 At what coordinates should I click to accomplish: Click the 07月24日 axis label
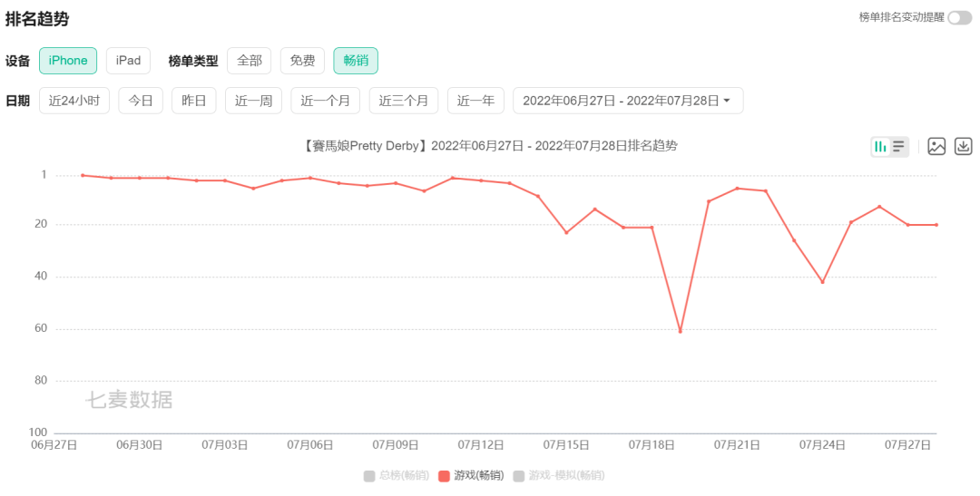point(822,445)
